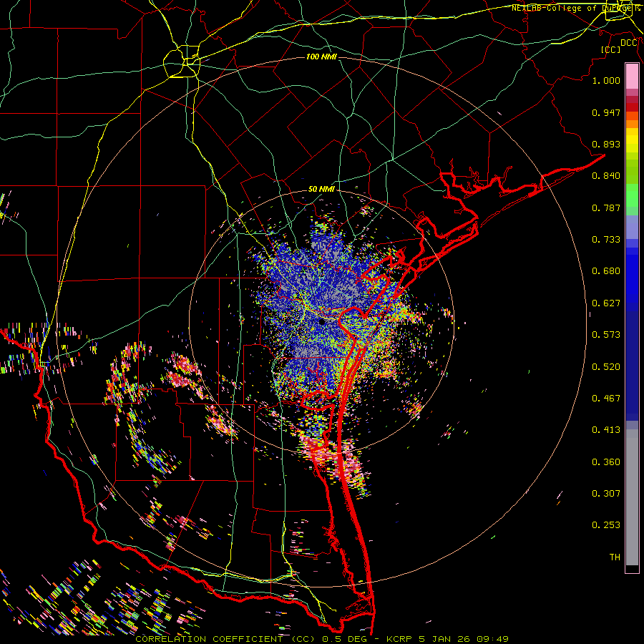
Task: Click the 100 NMI range ring label
Action: coord(321,57)
